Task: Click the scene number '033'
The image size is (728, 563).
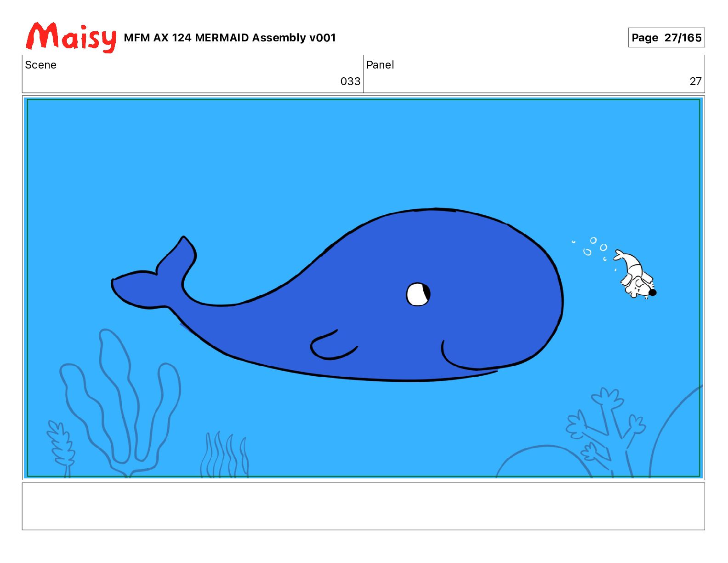Action: [x=350, y=81]
